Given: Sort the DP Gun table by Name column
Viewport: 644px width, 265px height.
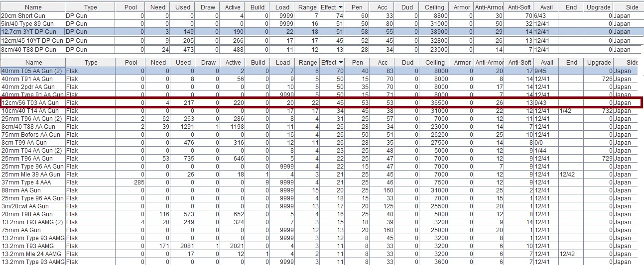Looking at the screenshot, I should click(33, 7).
